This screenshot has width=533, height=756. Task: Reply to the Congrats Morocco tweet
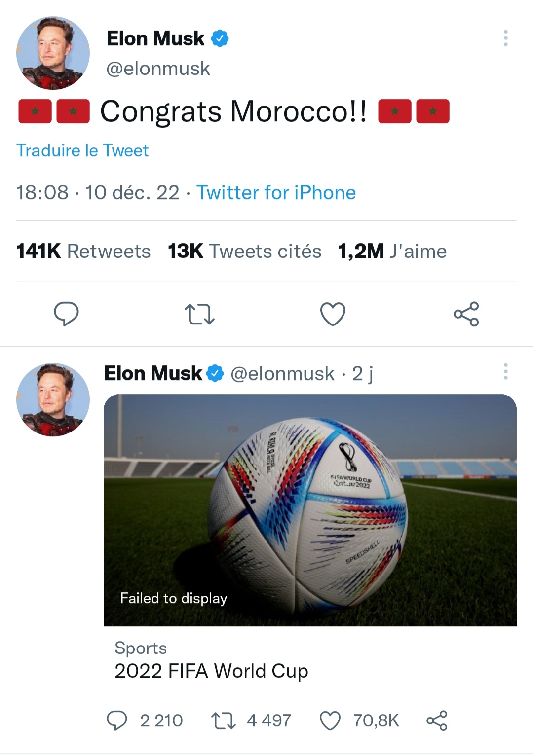tap(66, 314)
